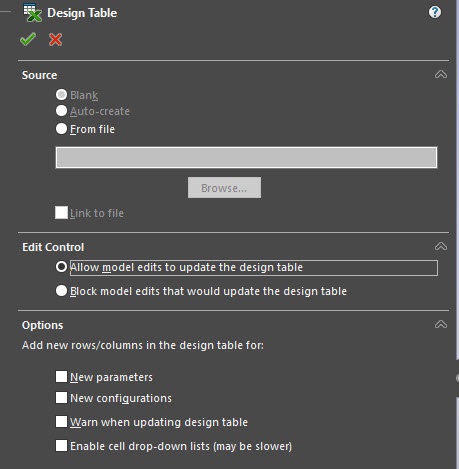The image size is (459, 469).
Task: Collapse the Source section
Action: (441, 74)
